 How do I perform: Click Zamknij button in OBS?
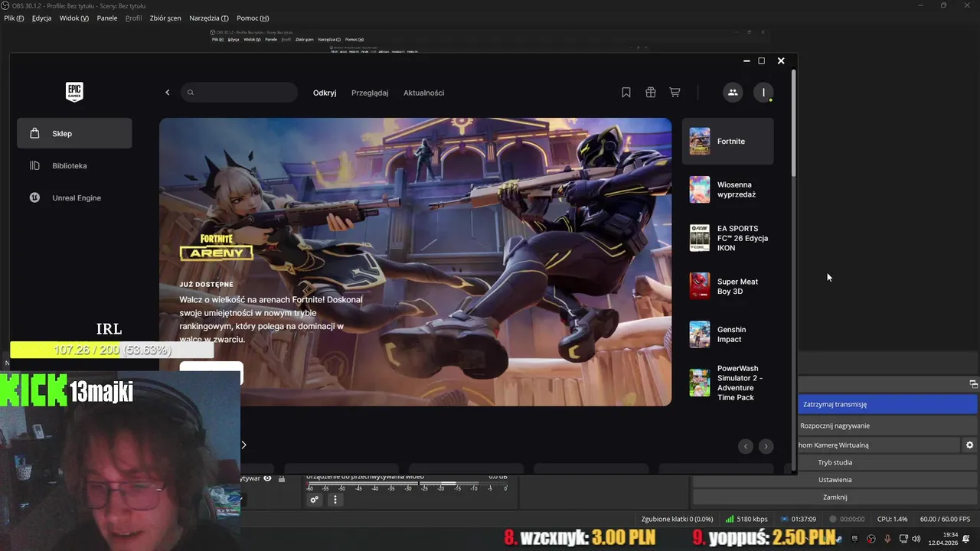click(x=835, y=497)
